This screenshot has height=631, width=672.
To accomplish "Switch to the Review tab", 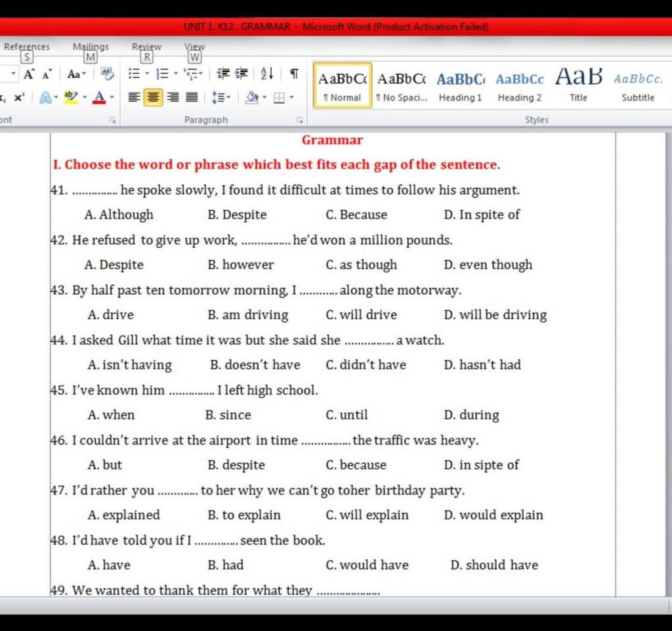I will [x=146, y=47].
